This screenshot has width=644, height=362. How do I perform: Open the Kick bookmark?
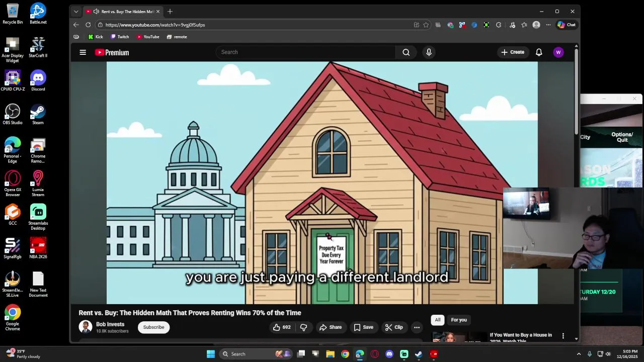(x=96, y=37)
